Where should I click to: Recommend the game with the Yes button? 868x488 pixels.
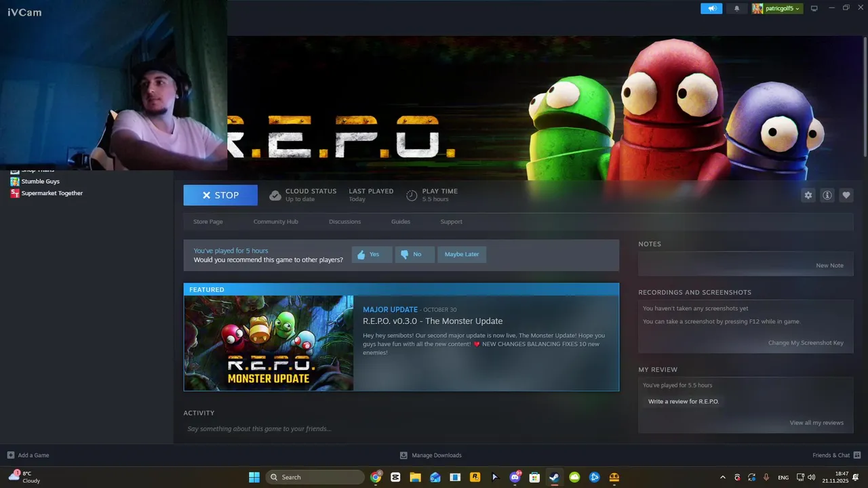tap(371, 254)
